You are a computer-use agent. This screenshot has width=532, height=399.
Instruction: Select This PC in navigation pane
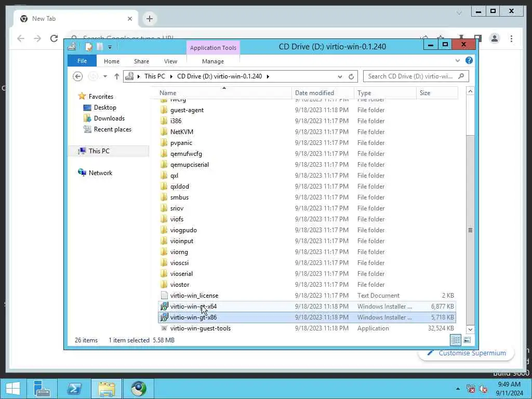[99, 151]
